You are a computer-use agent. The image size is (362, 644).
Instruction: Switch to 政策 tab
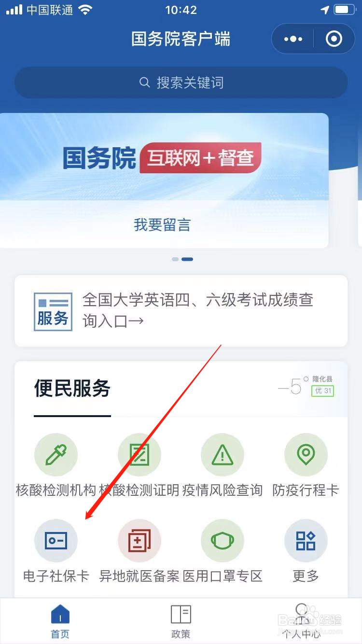coord(181,622)
